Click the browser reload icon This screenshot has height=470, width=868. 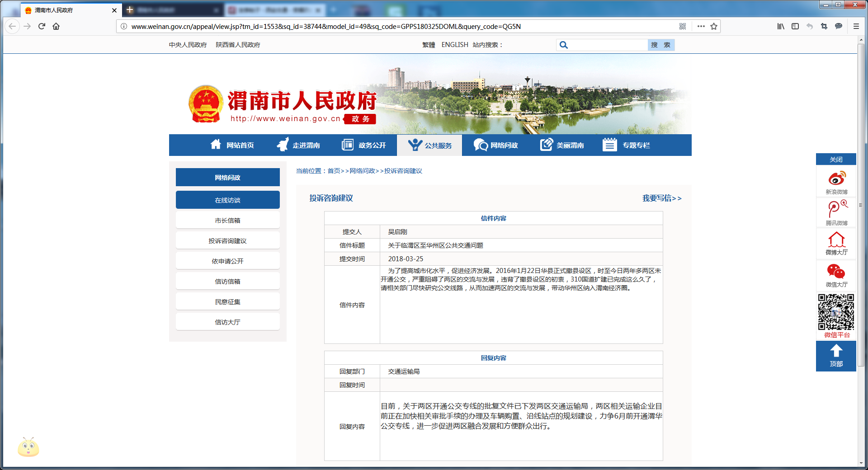tap(42, 26)
